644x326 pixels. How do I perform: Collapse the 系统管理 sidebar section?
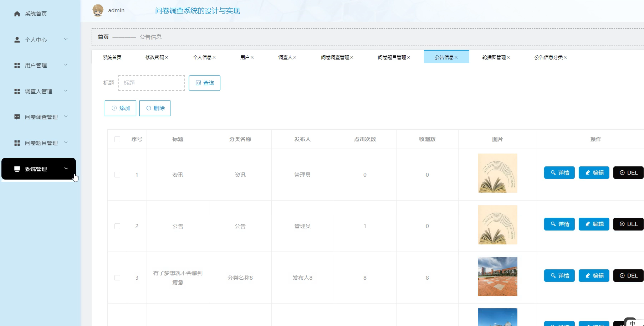tap(66, 169)
